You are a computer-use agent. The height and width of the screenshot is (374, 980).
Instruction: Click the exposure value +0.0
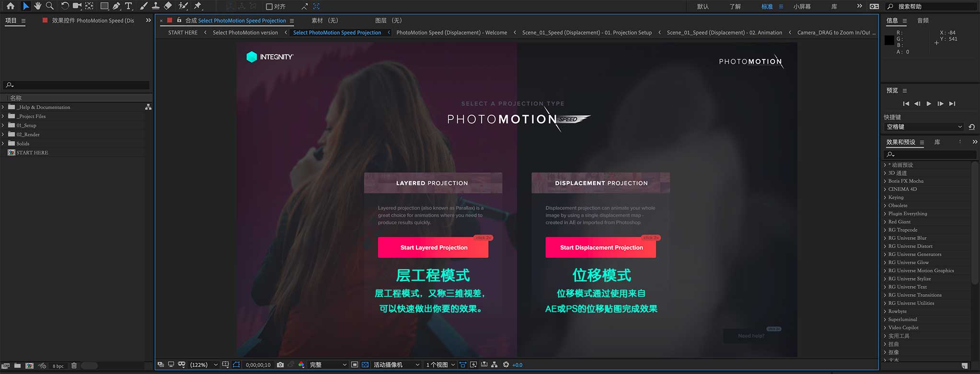pos(518,365)
